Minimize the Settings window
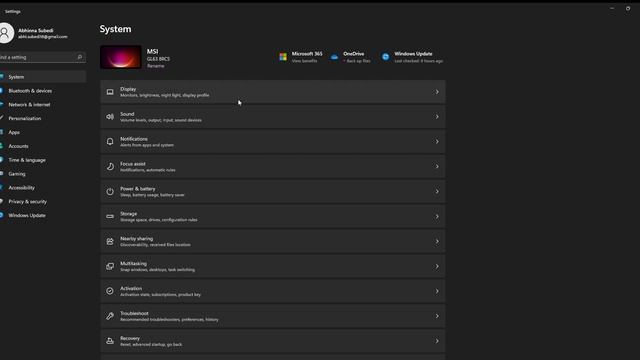This screenshot has width=640, height=360. [x=612, y=8]
